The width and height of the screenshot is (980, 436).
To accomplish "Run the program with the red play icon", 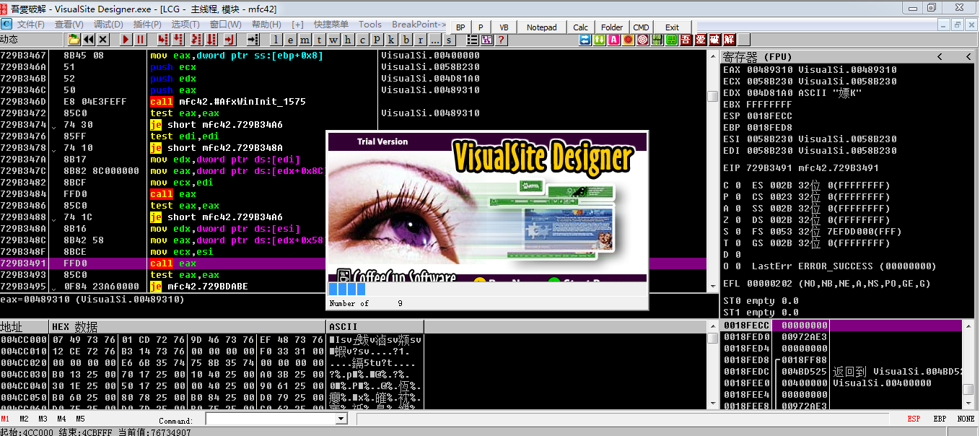I will click(126, 40).
